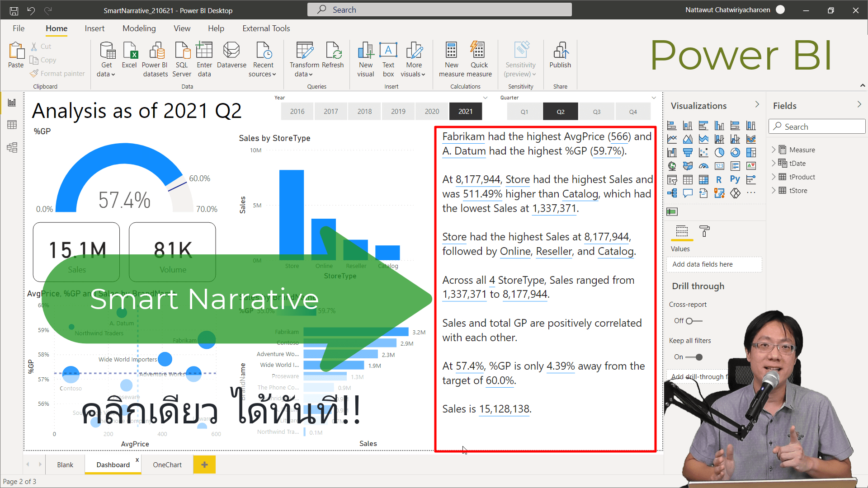868x488 pixels.
Task: Select the Gauge visualization
Action: click(x=704, y=166)
